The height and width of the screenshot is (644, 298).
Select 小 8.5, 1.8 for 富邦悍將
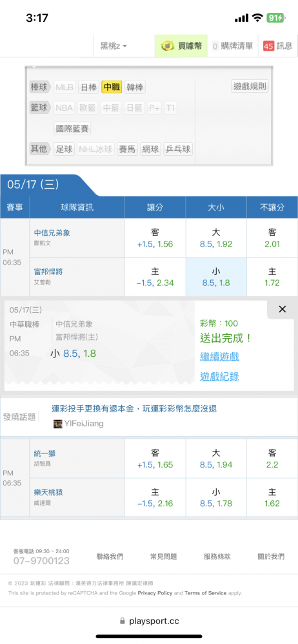(216, 277)
